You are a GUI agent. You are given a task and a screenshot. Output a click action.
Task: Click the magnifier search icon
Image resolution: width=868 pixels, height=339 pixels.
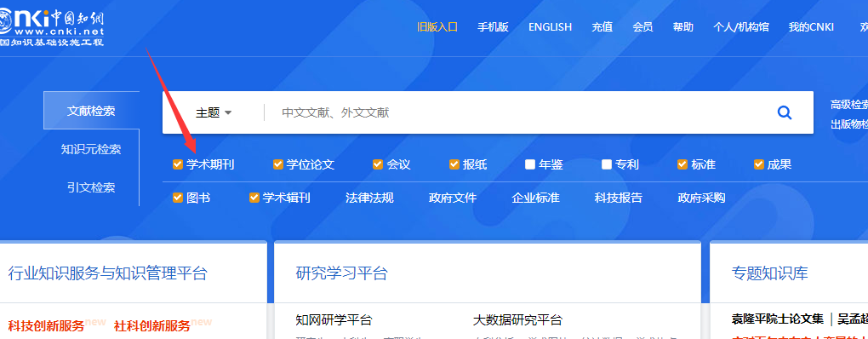[x=785, y=112]
